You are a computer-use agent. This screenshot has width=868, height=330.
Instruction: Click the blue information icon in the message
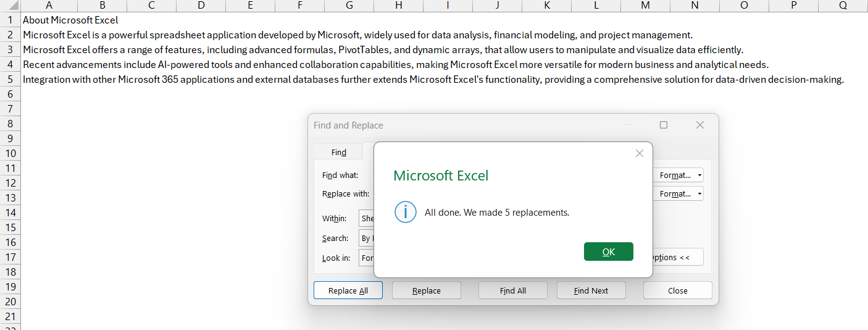tap(405, 212)
